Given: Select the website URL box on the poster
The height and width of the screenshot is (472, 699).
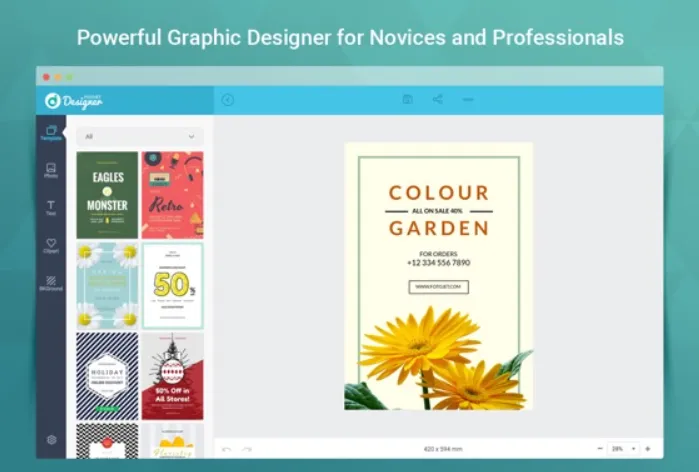Looking at the screenshot, I should tap(439, 287).
